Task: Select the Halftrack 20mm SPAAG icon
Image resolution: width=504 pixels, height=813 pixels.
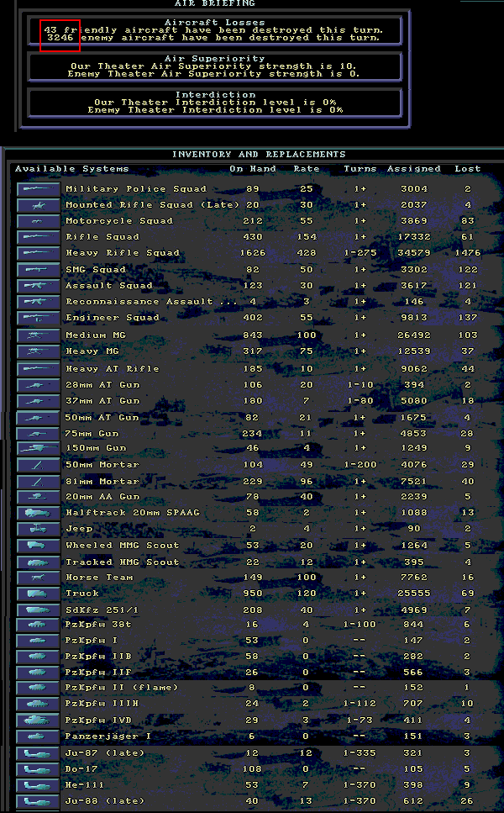Action: tap(39, 513)
